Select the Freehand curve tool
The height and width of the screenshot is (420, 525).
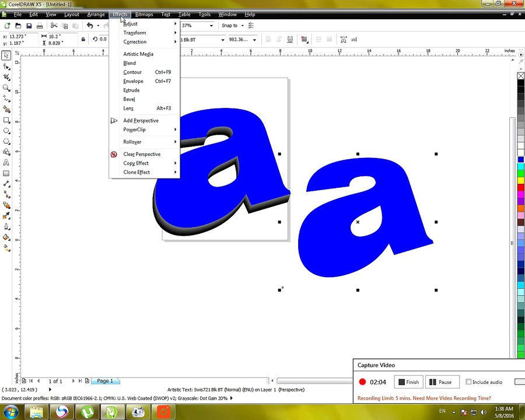pyautogui.click(x=6, y=99)
